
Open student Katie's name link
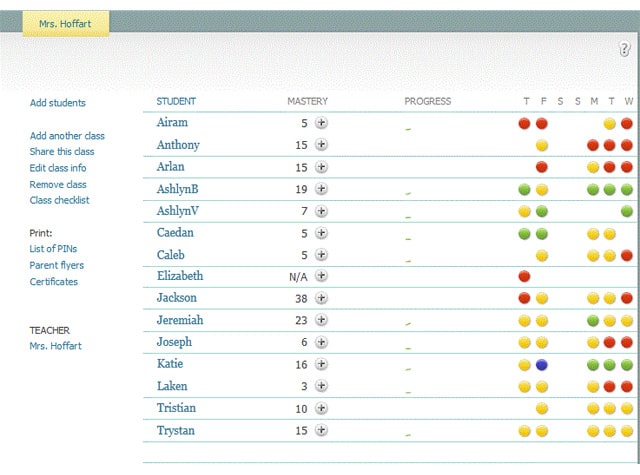click(170, 364)
